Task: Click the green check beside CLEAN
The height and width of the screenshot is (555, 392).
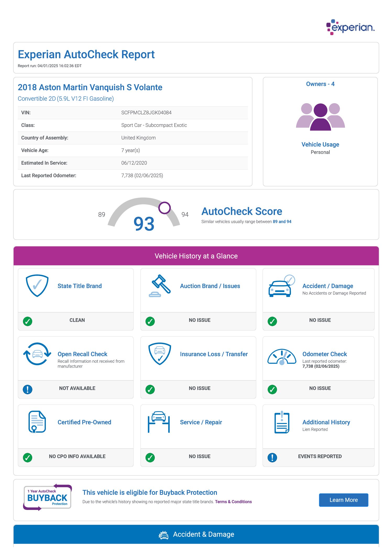Action: click(x=27, y=321)
